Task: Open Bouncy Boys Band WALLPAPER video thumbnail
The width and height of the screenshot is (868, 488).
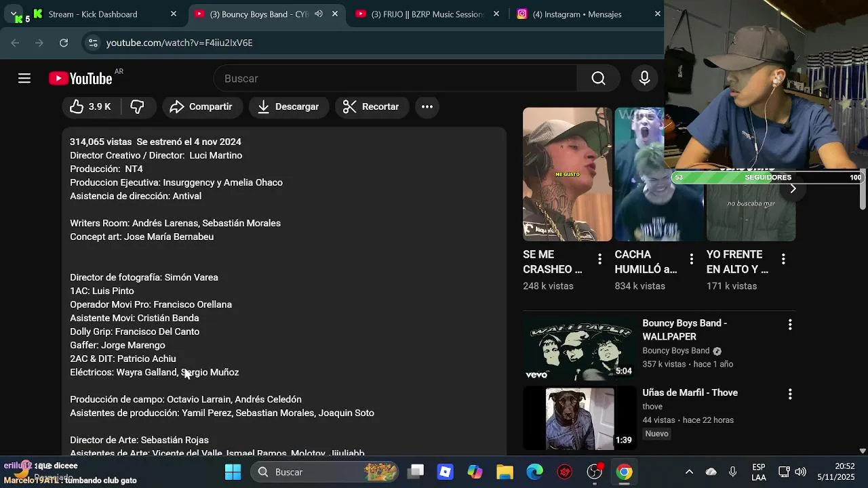Action: (580, 349)
